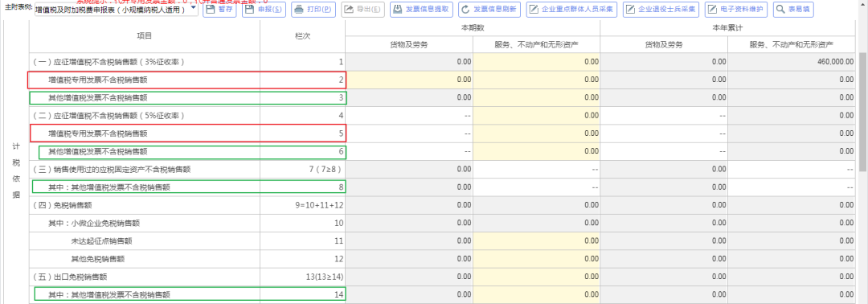Click the vertical scrollbar on the right
Screen dimensions: 868x304
[863, 111]
